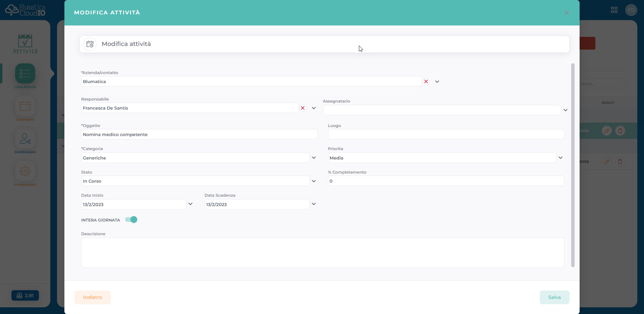Expand the Assegnatario dropdown
The height and width of the screenshot is (314, 644).
click(x=565, y=110)
